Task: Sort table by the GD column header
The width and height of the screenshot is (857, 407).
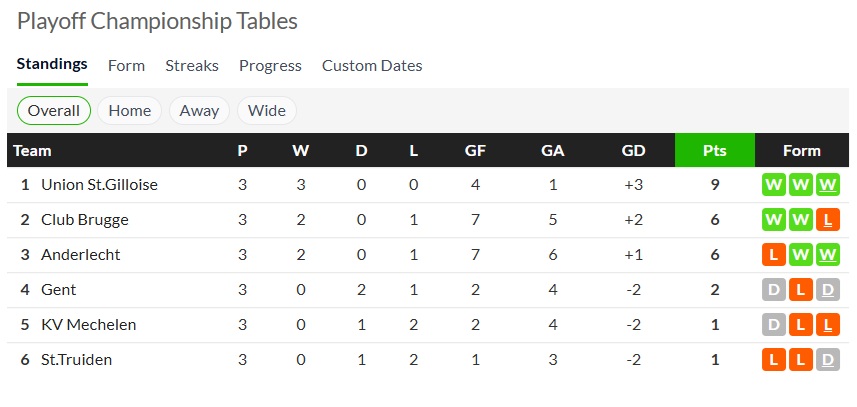Action: (633, 151)
